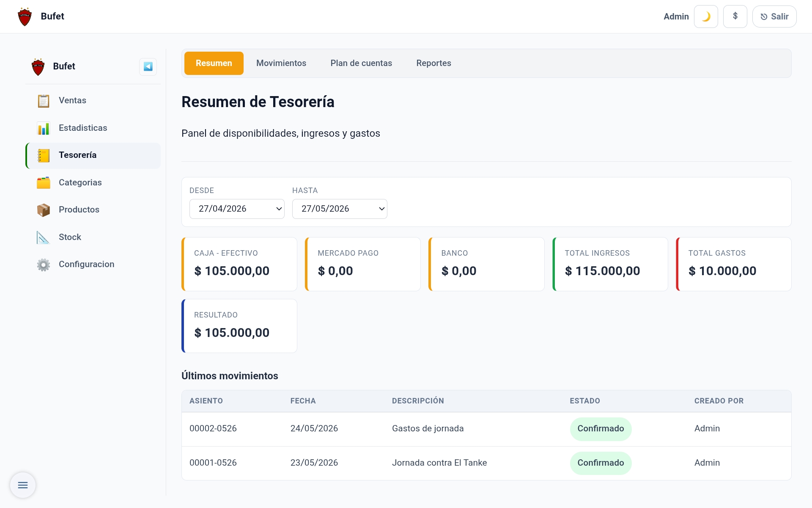Click description Gastos de jornada
Screen dimensions: 812x508
tap(428, 428)
